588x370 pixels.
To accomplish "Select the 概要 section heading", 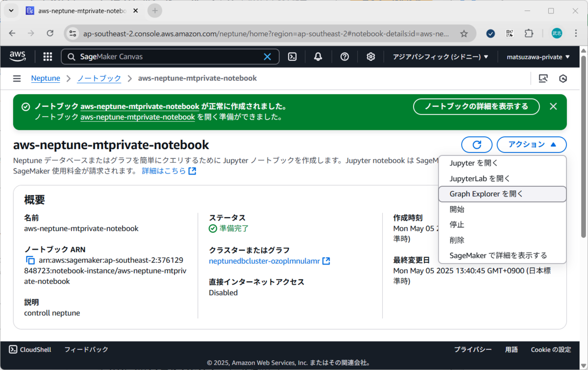I will pos(35,200).
